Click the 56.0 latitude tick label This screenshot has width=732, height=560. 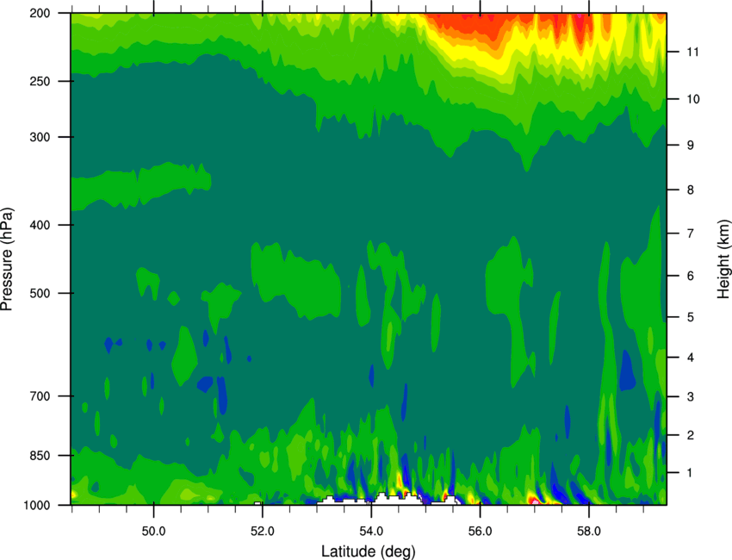(x=481, y=532)
